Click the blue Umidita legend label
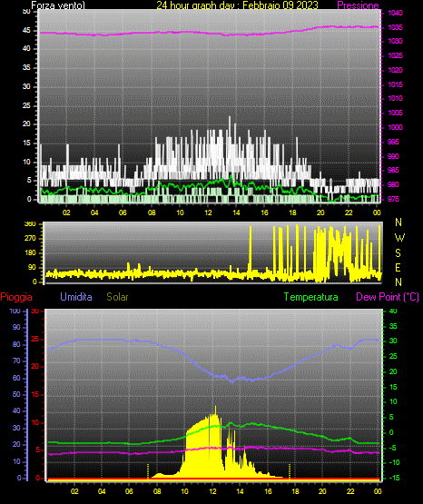The height and width of the screenshot is (504, 423). (76, 297)
